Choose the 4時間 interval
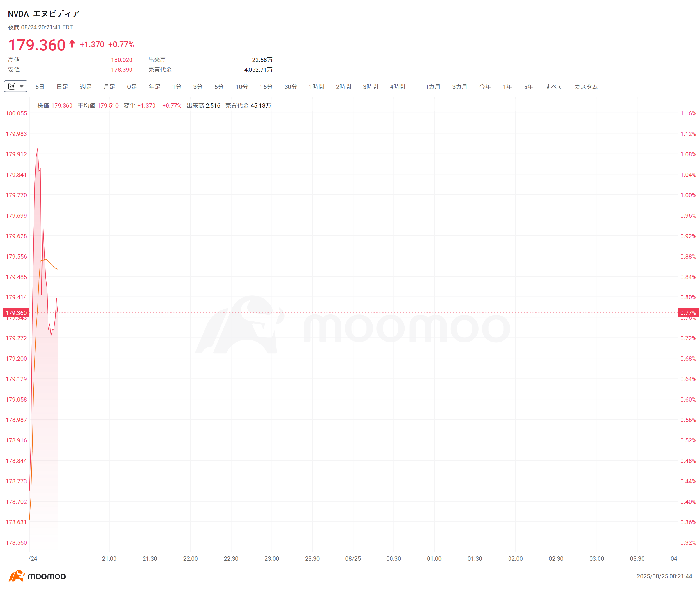The height and width of the screenshot is (589, 700). tap(398, 87)
